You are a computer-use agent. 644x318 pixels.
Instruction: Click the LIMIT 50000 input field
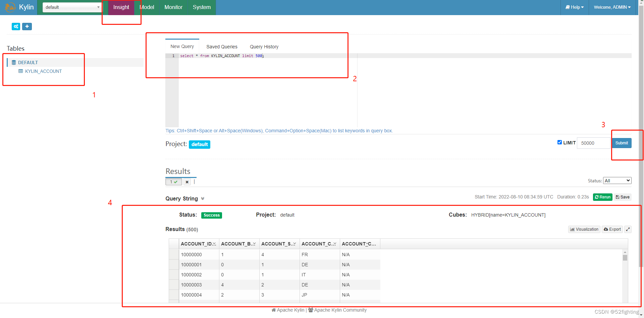click(x=593, y=143)
